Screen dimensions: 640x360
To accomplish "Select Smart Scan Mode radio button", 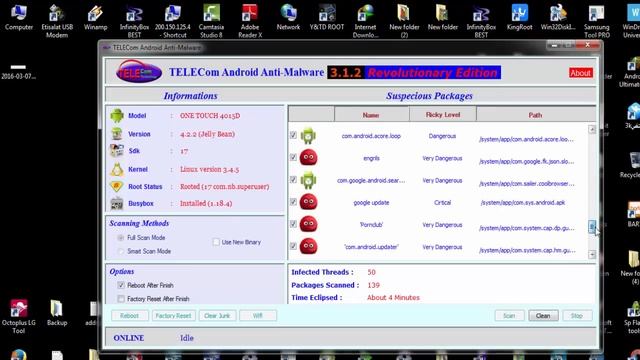I will pos(120,251).
